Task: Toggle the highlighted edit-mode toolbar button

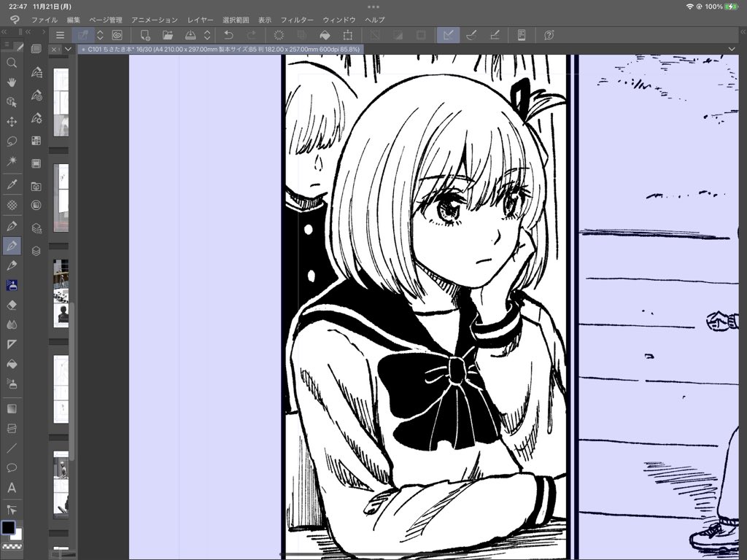Action: 83,35
